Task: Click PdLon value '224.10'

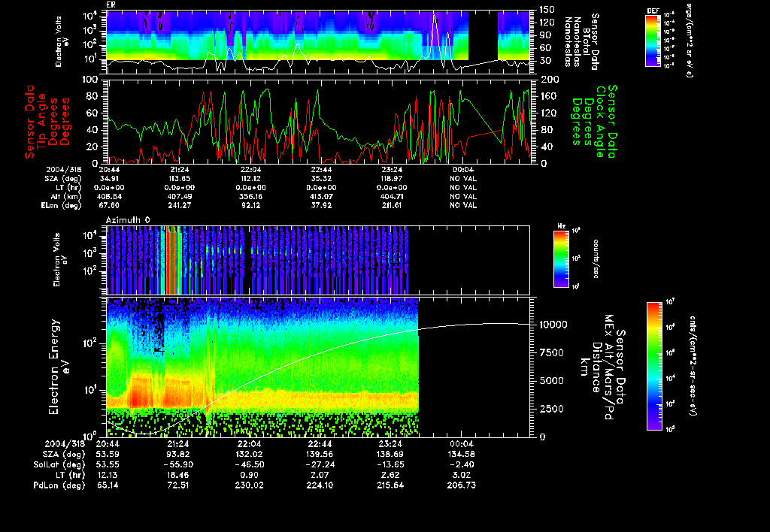Action: click(320, 485)
